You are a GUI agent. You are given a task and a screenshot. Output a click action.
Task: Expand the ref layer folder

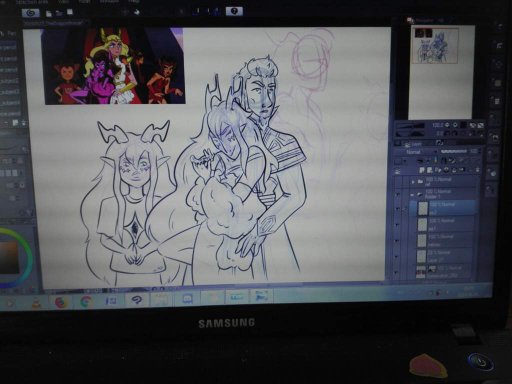pos(413,182)
